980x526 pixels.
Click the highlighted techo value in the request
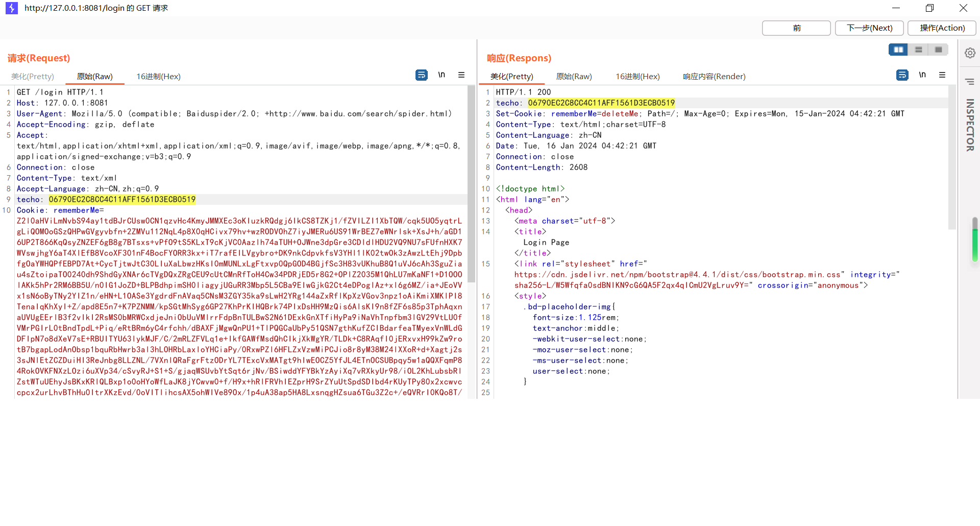pyautogui.click(x=122, y=200)
